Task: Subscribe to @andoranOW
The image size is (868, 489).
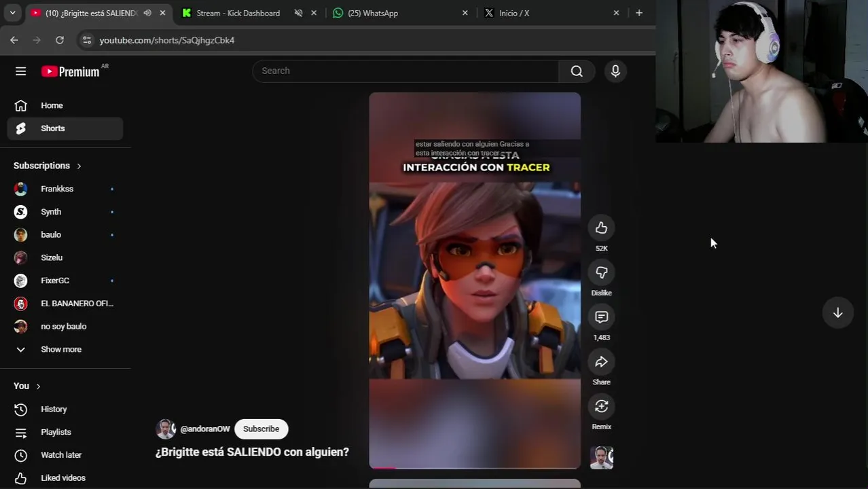Action: pyautogui.click(x=261, y=429)
